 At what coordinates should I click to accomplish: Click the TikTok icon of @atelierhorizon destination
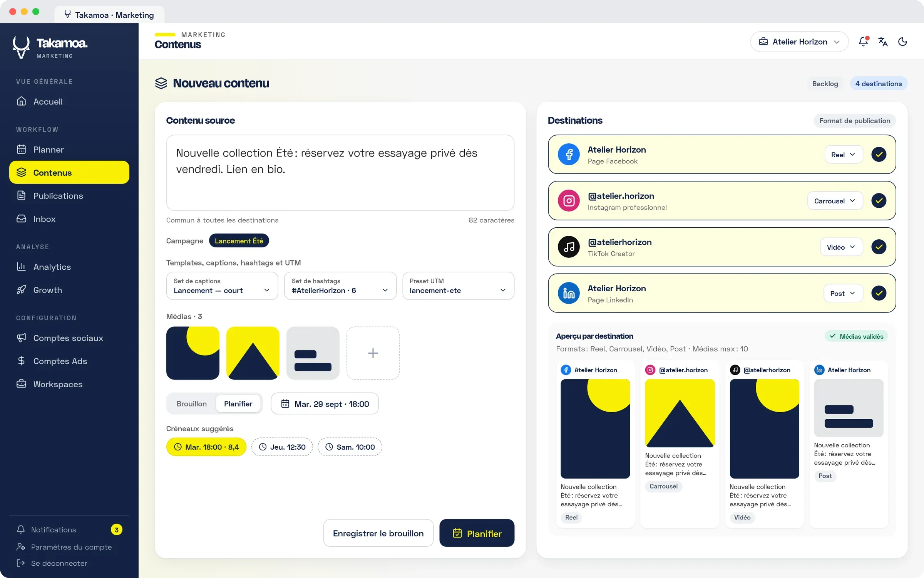[569, 247]
